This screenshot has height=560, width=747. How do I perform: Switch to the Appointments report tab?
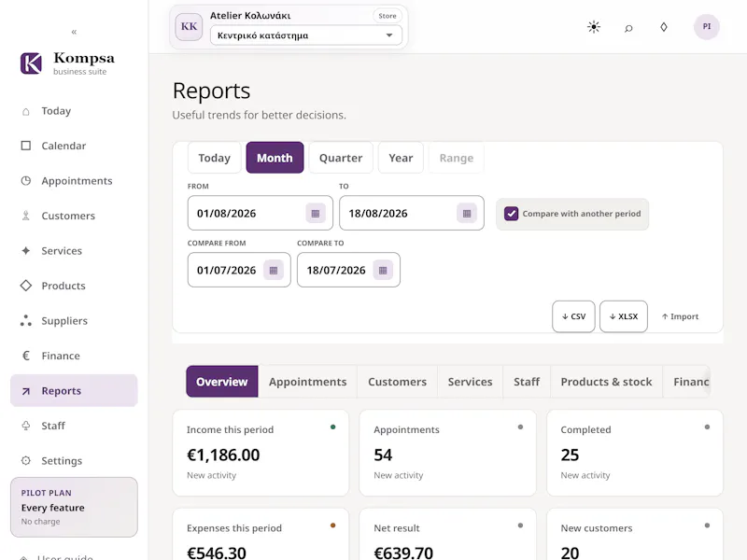tap(307, 382)
